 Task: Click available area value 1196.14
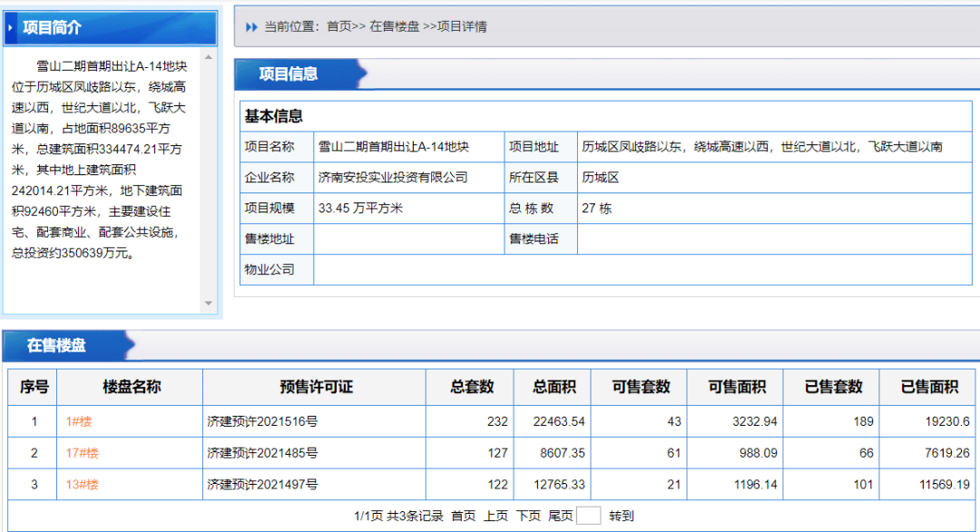[x=754, y=484]
